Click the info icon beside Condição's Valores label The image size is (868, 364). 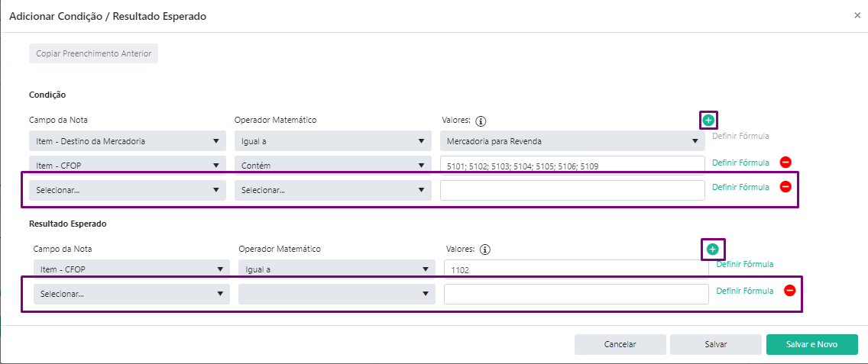[x=481, y=121]
